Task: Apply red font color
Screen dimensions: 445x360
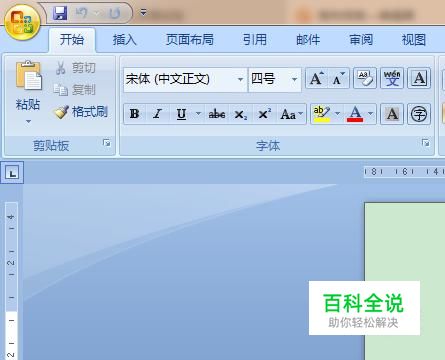Action: click(x=355, y=114)
